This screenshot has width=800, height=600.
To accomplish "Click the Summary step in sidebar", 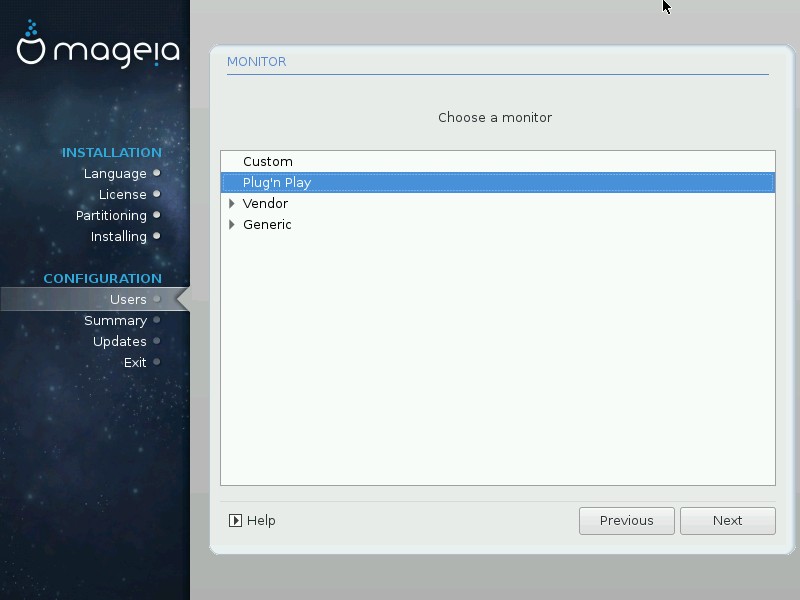I will (115, 320).
